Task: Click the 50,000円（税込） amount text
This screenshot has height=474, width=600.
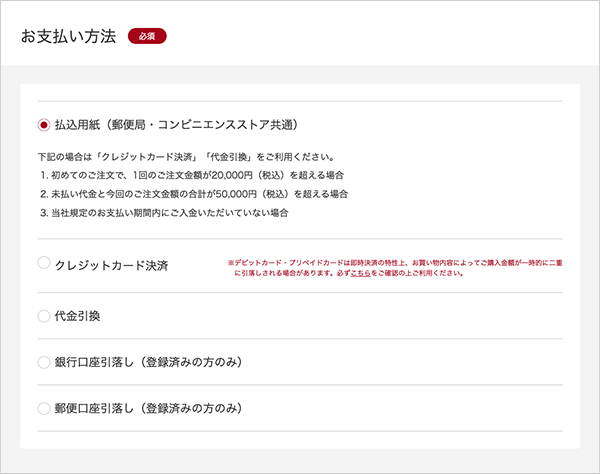Action: point(271,194)
